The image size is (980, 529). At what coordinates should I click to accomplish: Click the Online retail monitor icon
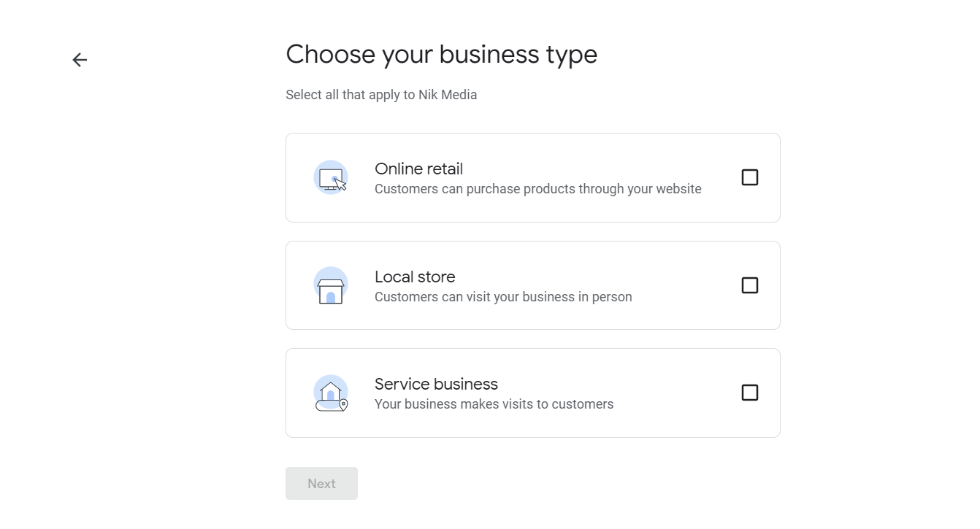pyautogui.click(x=331, y=177)
